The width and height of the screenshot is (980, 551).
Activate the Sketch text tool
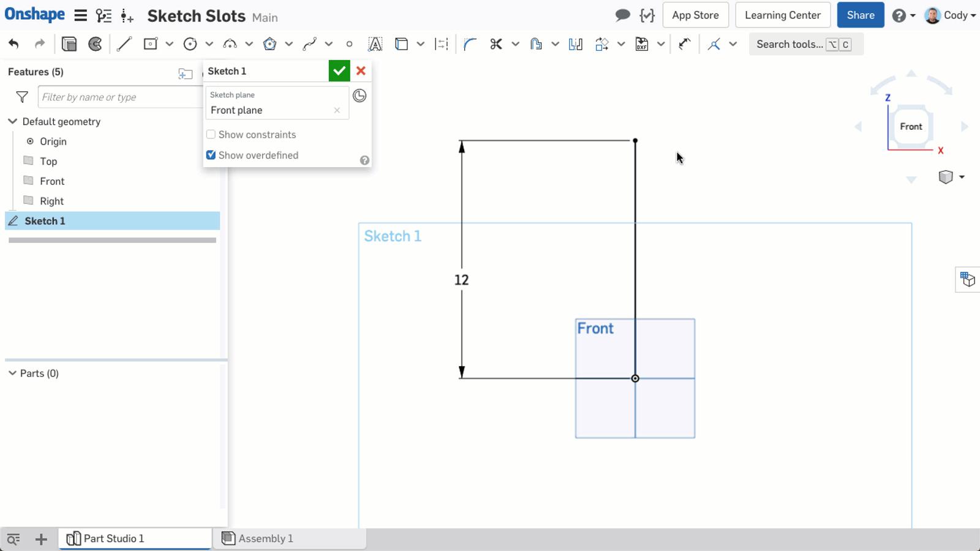375,43
